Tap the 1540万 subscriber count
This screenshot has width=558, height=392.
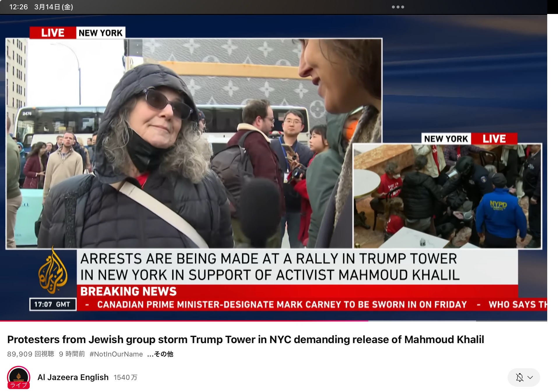[x=125, y=377]
